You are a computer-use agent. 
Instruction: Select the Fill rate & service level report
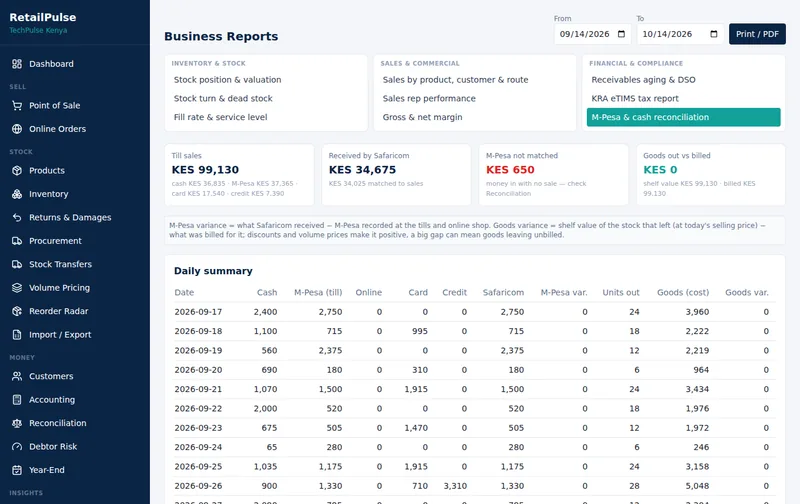[266, 117]
